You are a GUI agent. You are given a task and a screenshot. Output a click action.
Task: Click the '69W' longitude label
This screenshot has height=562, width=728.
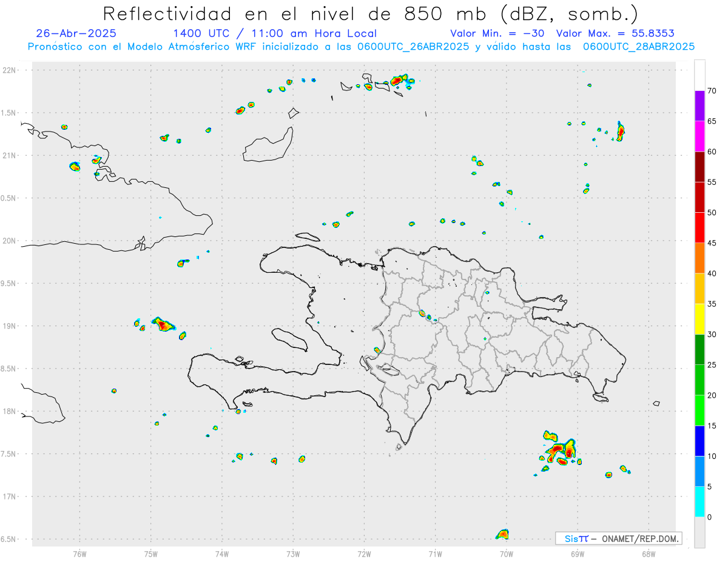click(x=578, y=554)
